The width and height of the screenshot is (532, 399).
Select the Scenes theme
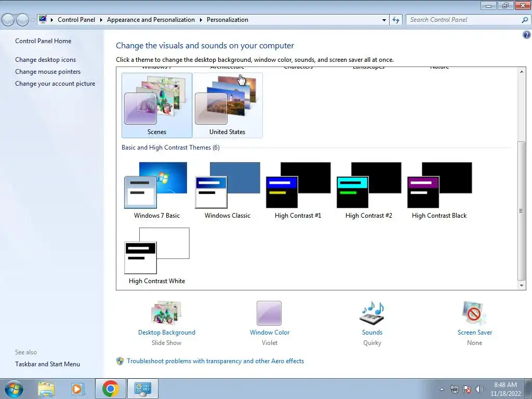point(157,105)
